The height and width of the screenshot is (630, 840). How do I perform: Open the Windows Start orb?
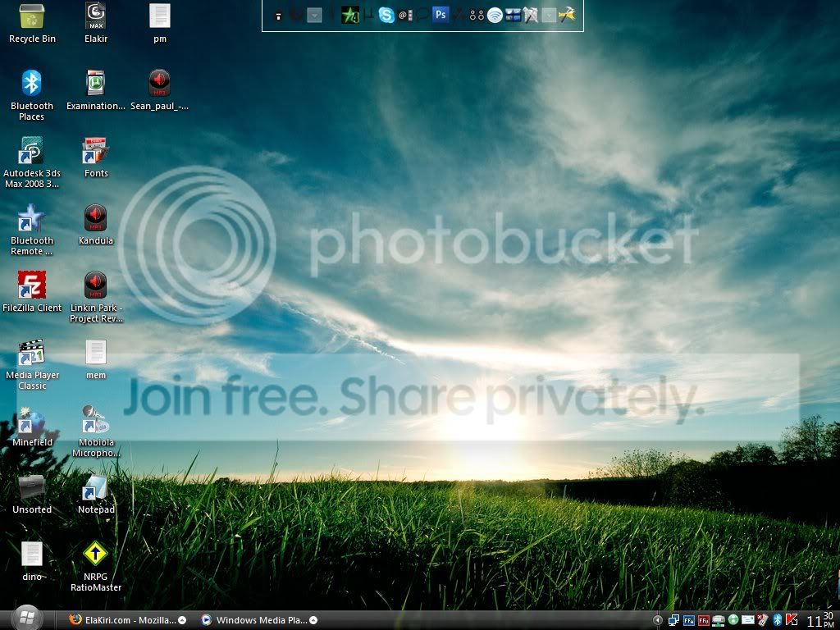coord(26,619)
